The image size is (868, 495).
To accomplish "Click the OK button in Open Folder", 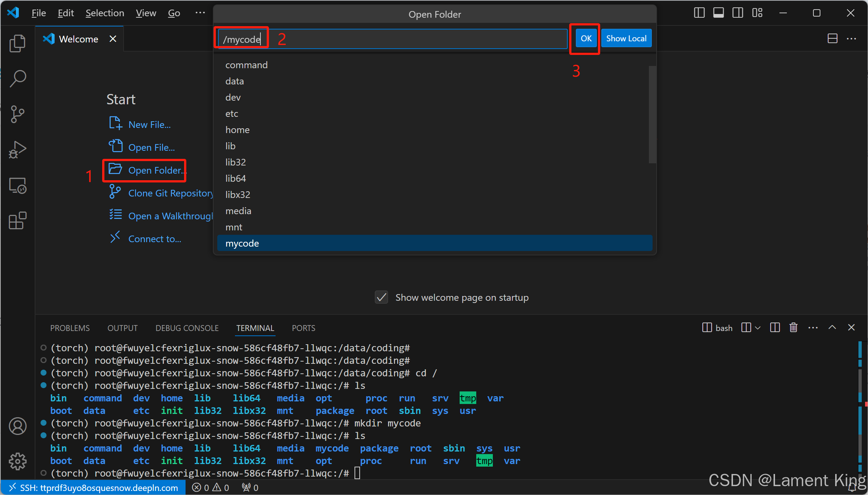I will pyautogui.click(x=586, y=38).
